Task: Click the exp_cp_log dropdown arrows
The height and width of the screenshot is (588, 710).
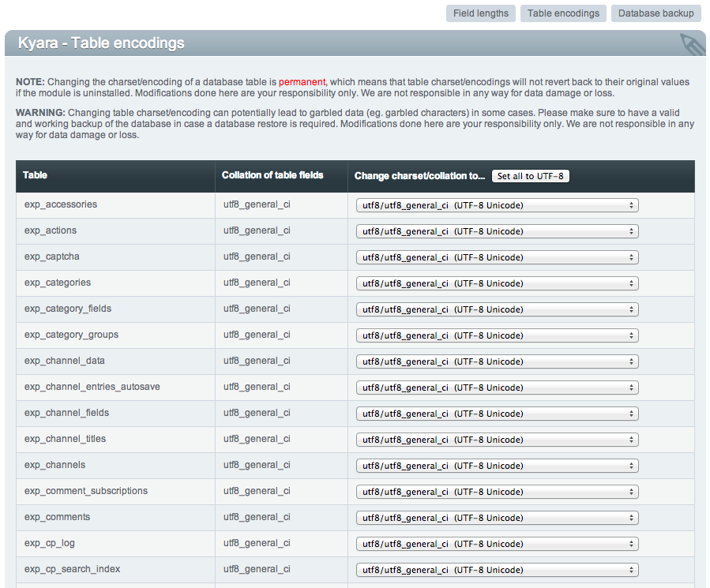Action: [631, 544]
